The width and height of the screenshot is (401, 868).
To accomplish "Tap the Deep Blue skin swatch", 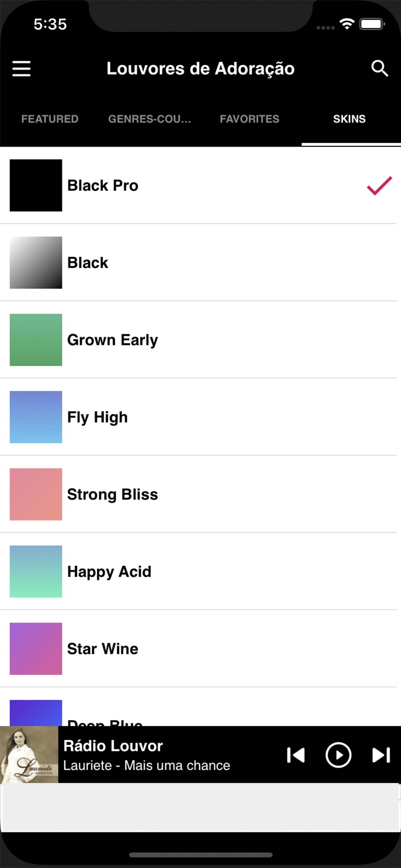I will pyautogui.click(x=36, y=713).
